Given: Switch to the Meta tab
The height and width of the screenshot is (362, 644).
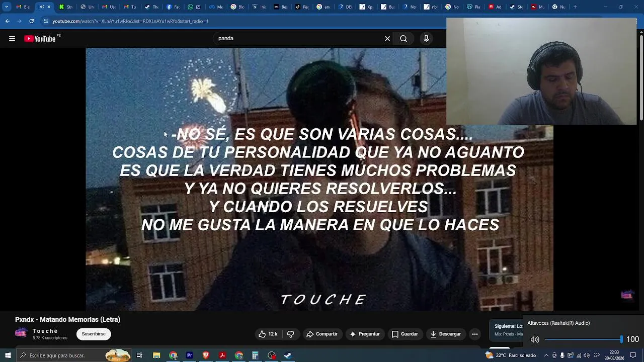Looking at the screenshot, I should click(x=216, y=7).
